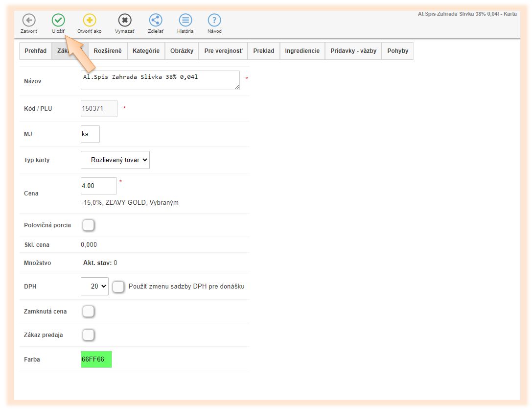Open the História list icon
The height and width of the screenshot is (411, 532).
click(x=185, y=20)
